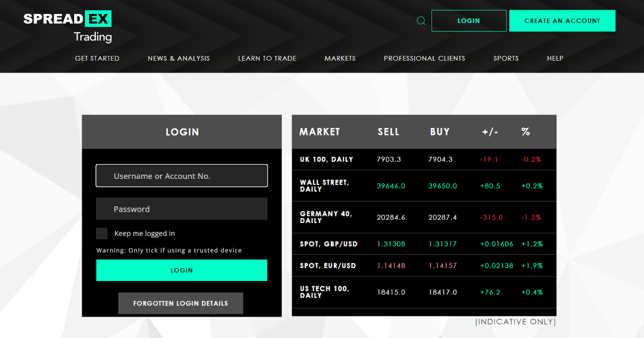Viewport: 644px width, 338px height.
Task: Click US Tech 100 sell price 18415.0
Action: point(391,292)
